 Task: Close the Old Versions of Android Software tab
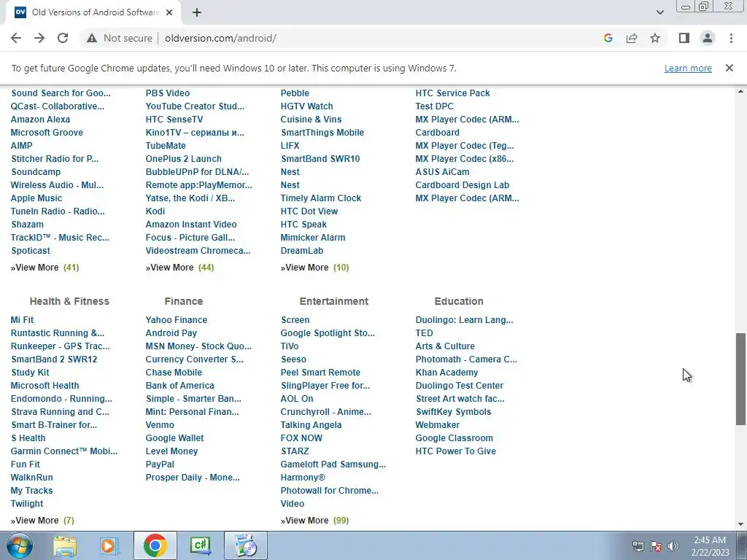tap(169, 13)
